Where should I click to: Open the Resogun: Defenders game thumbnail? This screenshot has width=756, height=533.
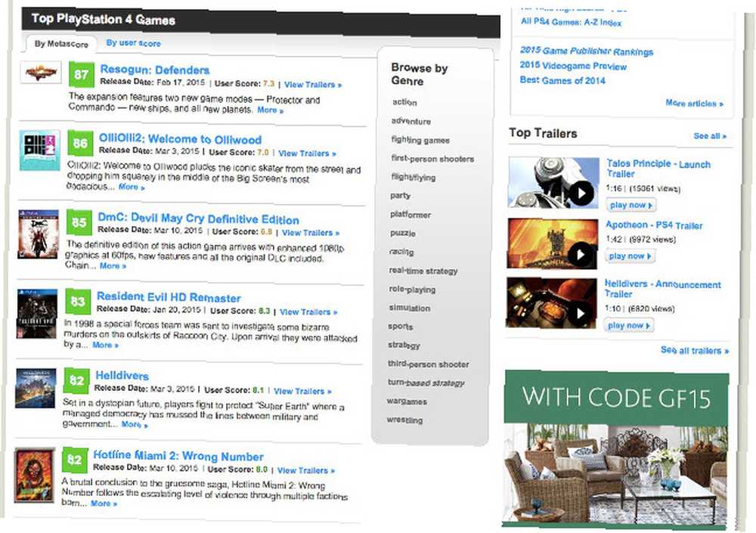click(41, 73)
